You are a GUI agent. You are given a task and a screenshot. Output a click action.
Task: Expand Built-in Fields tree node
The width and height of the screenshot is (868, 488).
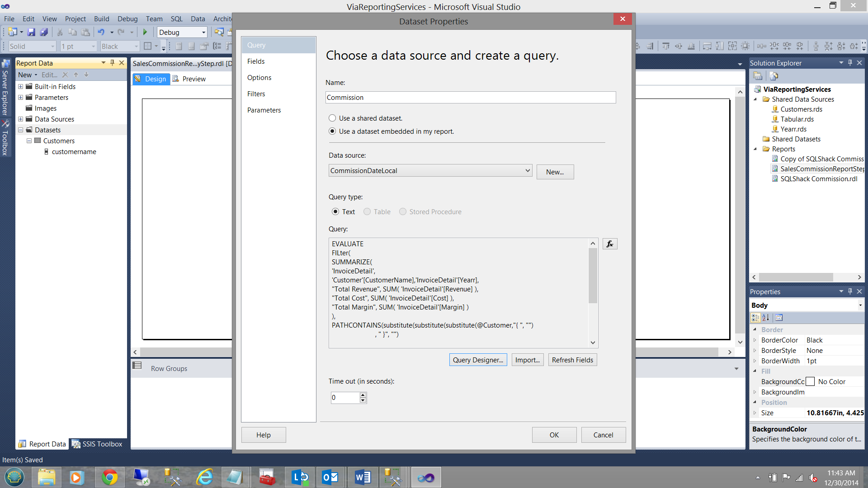(20, 86)
